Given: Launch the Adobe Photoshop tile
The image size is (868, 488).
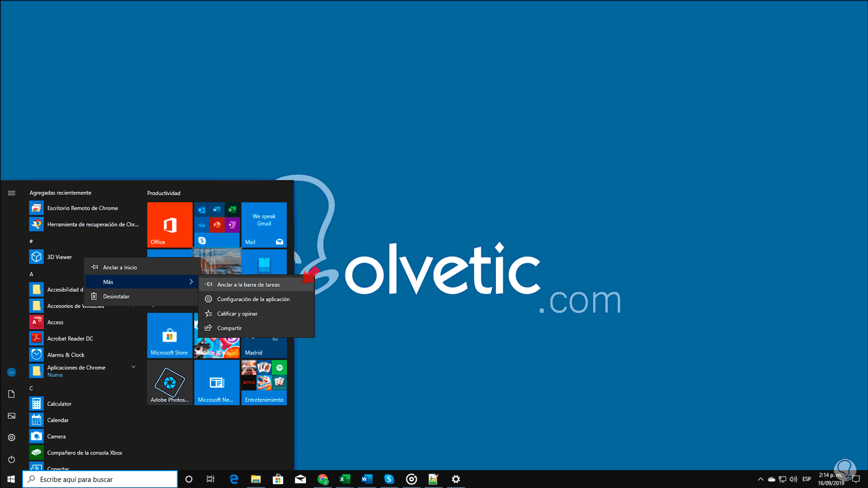Looking at the screenshot, I should (170, 382).
